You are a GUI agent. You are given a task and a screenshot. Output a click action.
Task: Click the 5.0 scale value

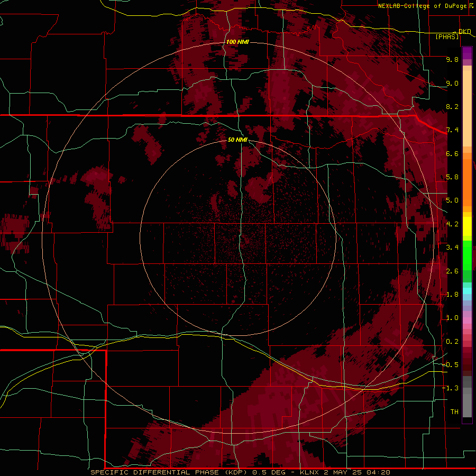pos(452,200)
